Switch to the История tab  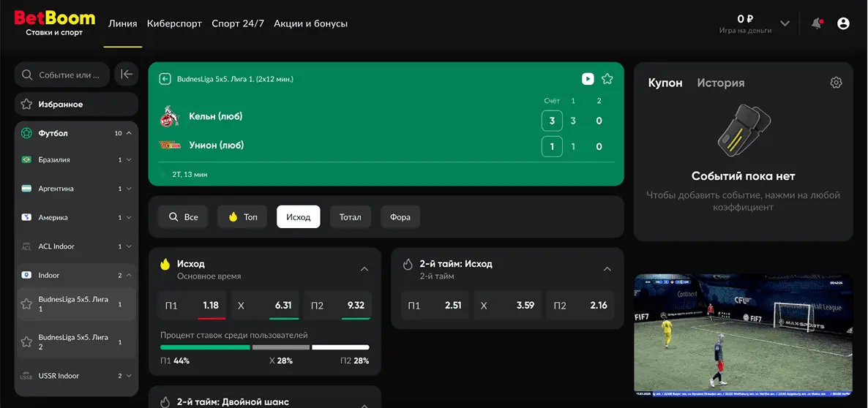click(721, 83)
